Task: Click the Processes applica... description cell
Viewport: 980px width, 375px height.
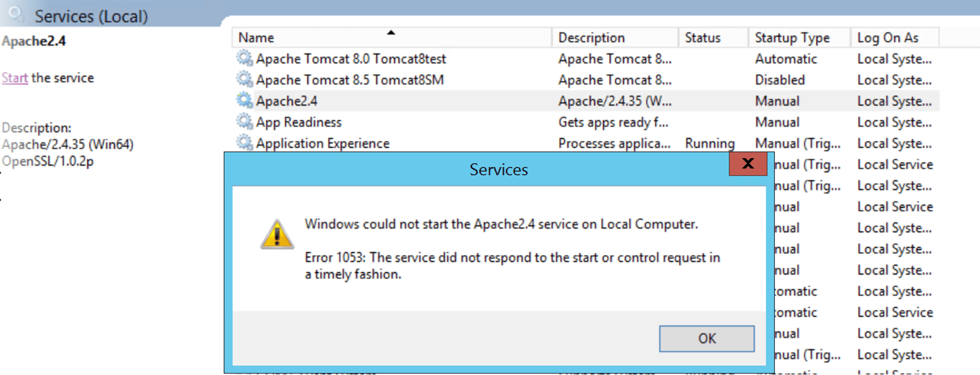Action: tap(614, 143)
